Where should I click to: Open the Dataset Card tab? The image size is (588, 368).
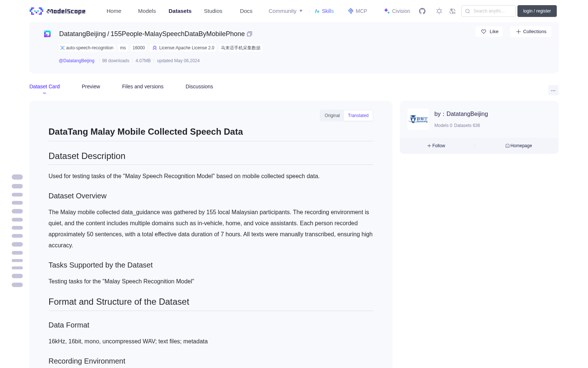coord(44,86)
